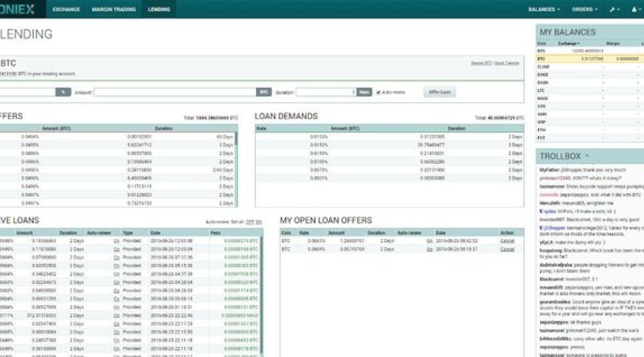644x357 pixels.
Task: Click the BTC label on the amount field
Action: [264, 92]
